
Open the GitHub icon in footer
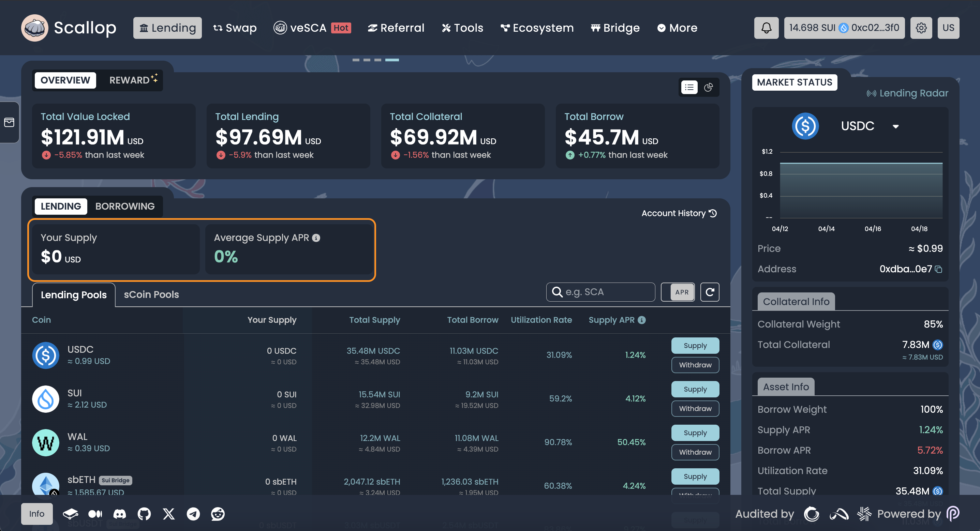pyautogui.click(x=144, y=514)
